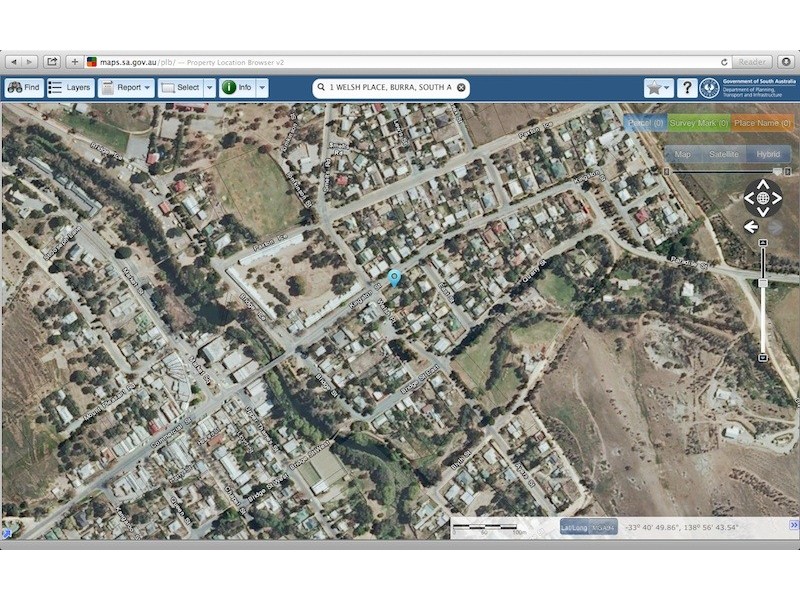
Task: Expand the status bar with the double arrows
Action: pos(792,525)
